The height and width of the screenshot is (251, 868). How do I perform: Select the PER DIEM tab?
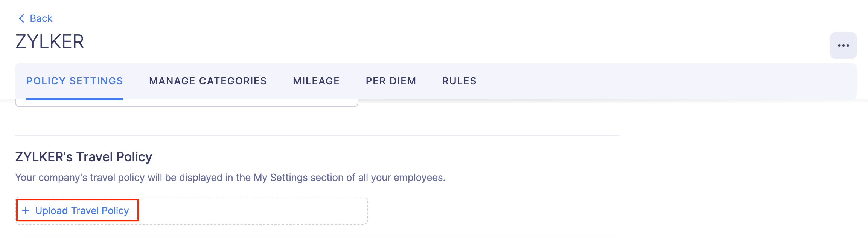[391, 81]
